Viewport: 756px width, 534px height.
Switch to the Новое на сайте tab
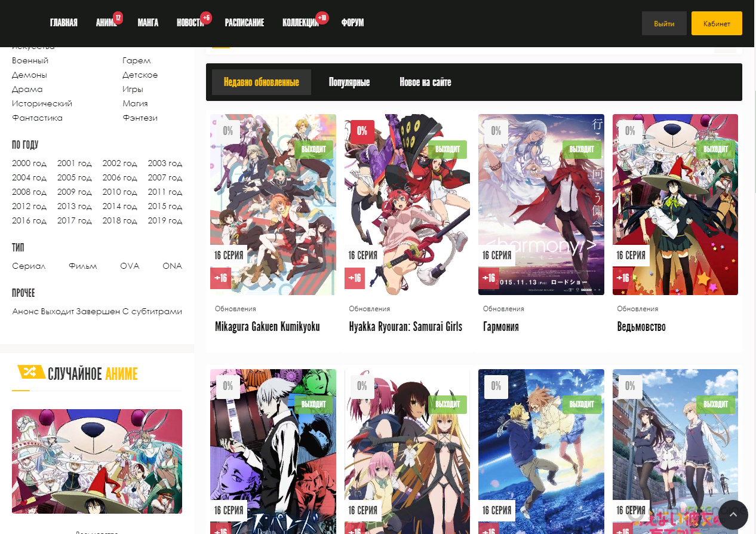tap(425, 82)
